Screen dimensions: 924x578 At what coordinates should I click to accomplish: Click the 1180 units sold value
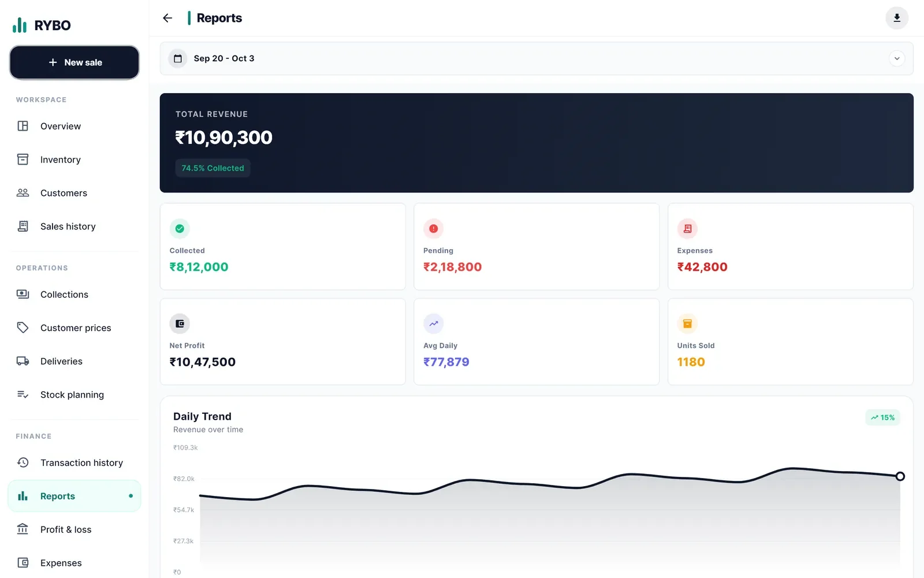click(x=691, y=362)
